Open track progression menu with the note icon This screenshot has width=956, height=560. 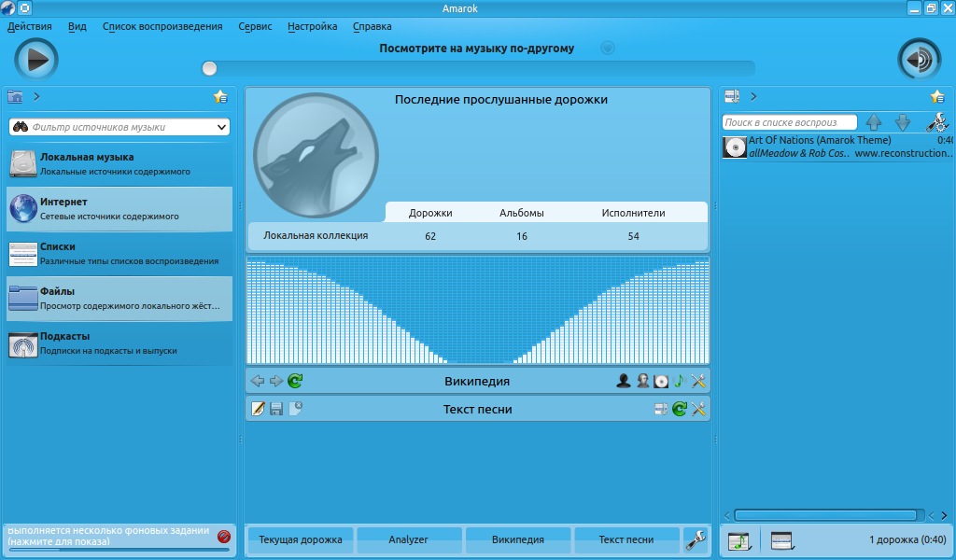[740, 540]
